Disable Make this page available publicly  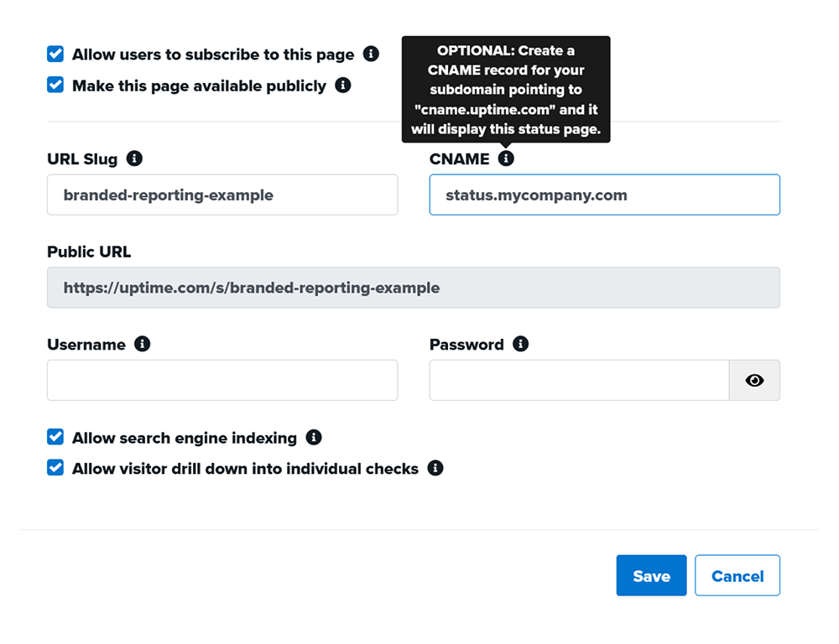[x=55, y=86]
